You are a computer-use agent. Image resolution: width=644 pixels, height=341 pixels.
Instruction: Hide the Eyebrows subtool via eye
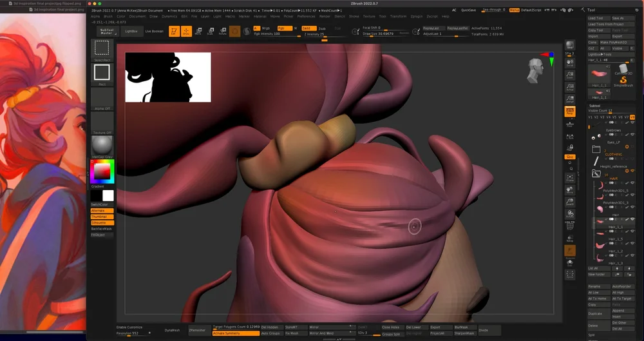pos(632,122)
